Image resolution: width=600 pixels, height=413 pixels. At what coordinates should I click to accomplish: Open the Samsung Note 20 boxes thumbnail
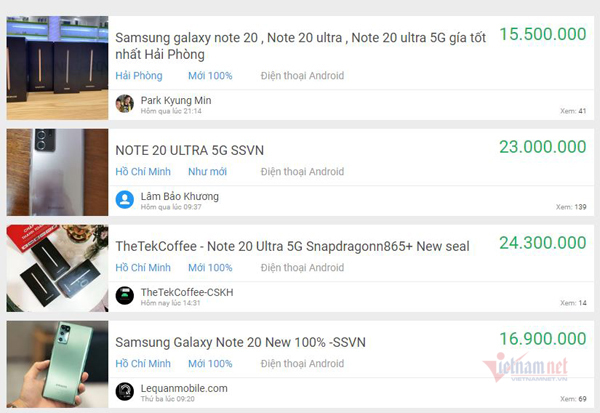coord(57,68)
